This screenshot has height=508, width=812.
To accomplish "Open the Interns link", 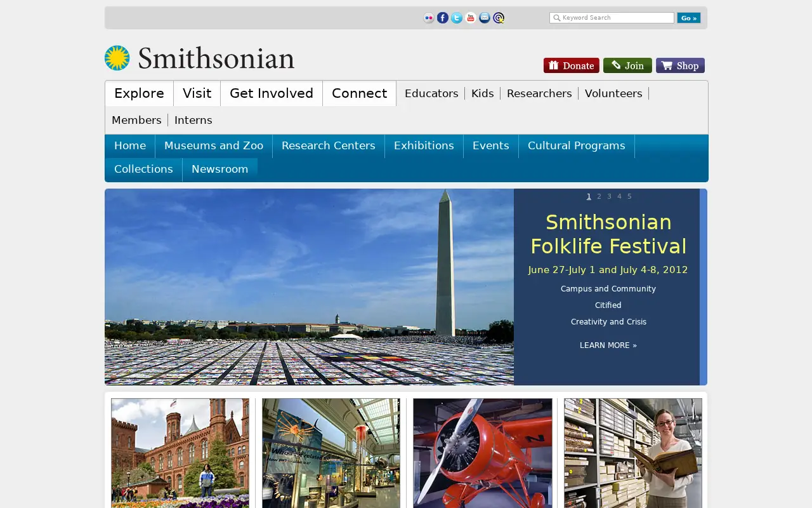I will click(193, 120).
